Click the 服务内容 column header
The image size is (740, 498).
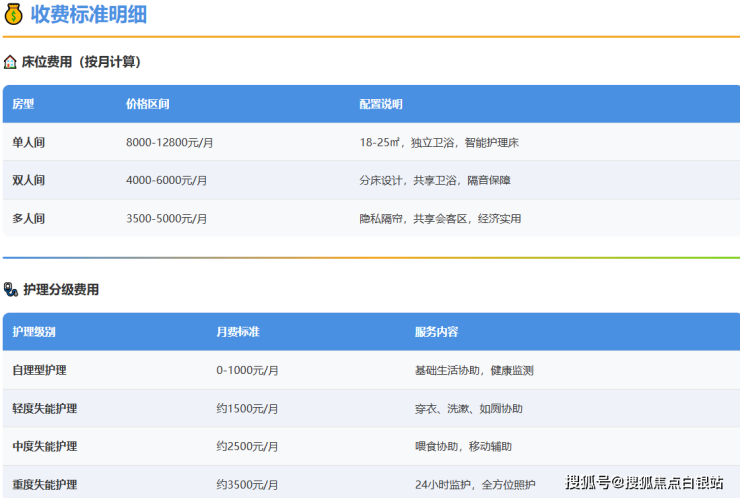437,332
